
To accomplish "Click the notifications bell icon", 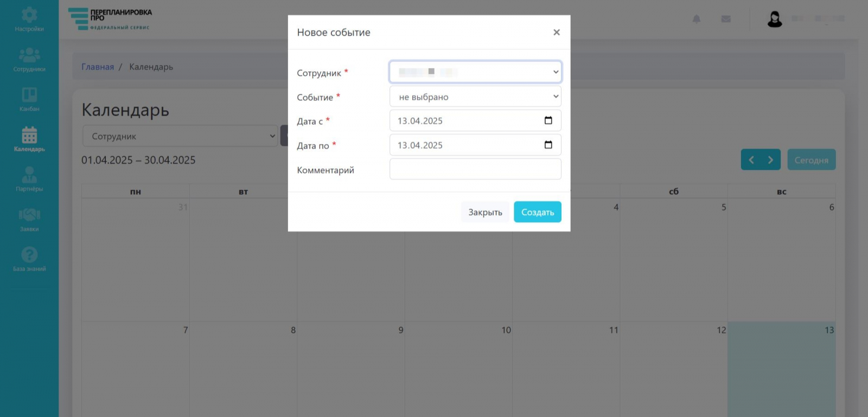I will (x=697, y=19).
